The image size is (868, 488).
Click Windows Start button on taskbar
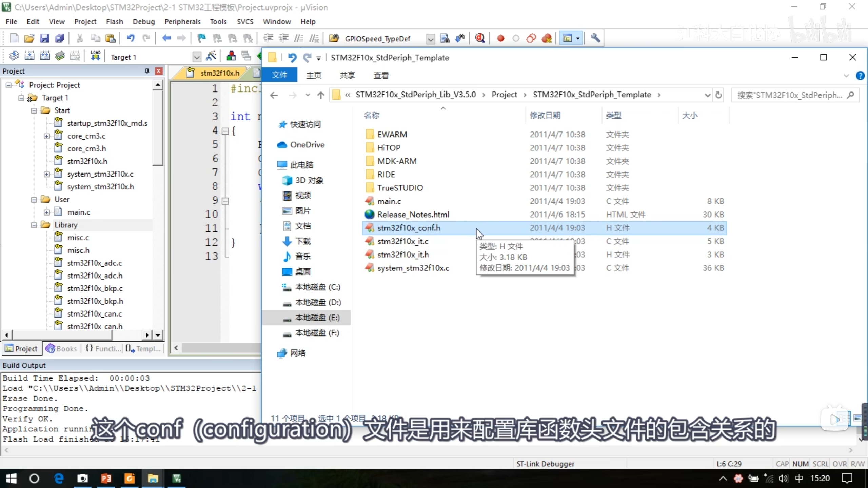point(11,479)
